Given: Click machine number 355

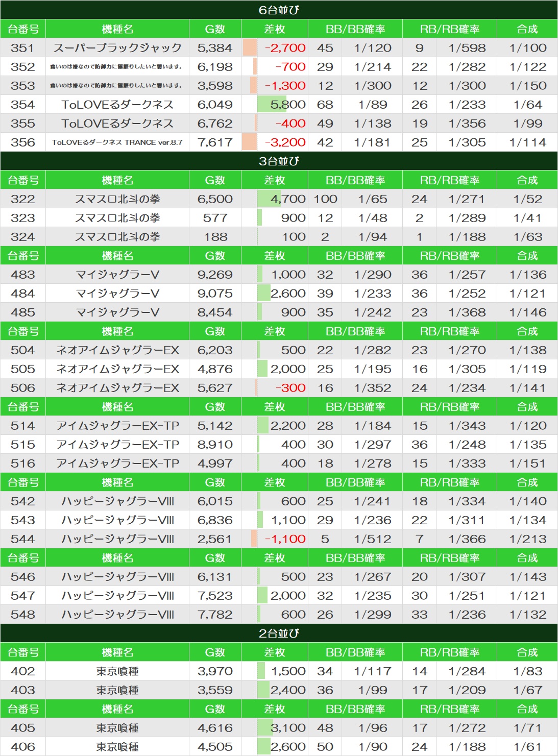Looking at the screenshot, I should 23,123.
